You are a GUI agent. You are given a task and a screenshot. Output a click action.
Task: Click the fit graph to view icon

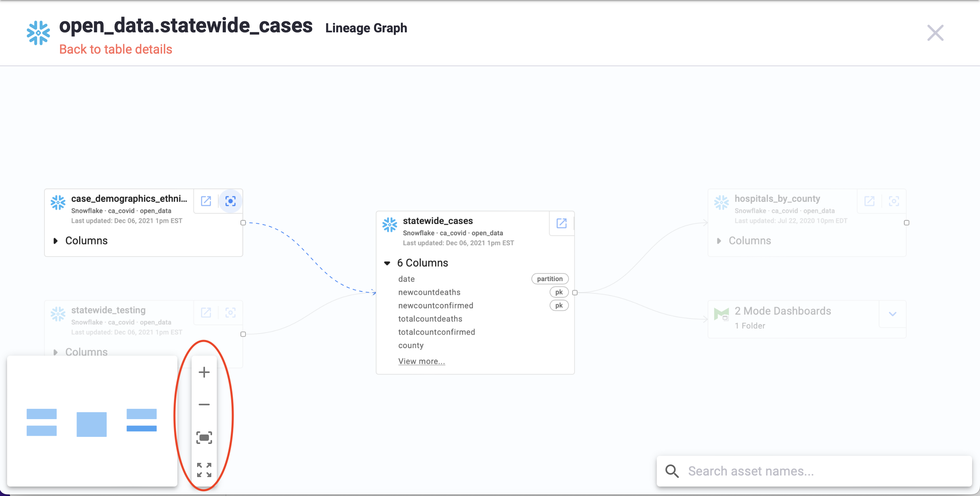pos(204,438)
